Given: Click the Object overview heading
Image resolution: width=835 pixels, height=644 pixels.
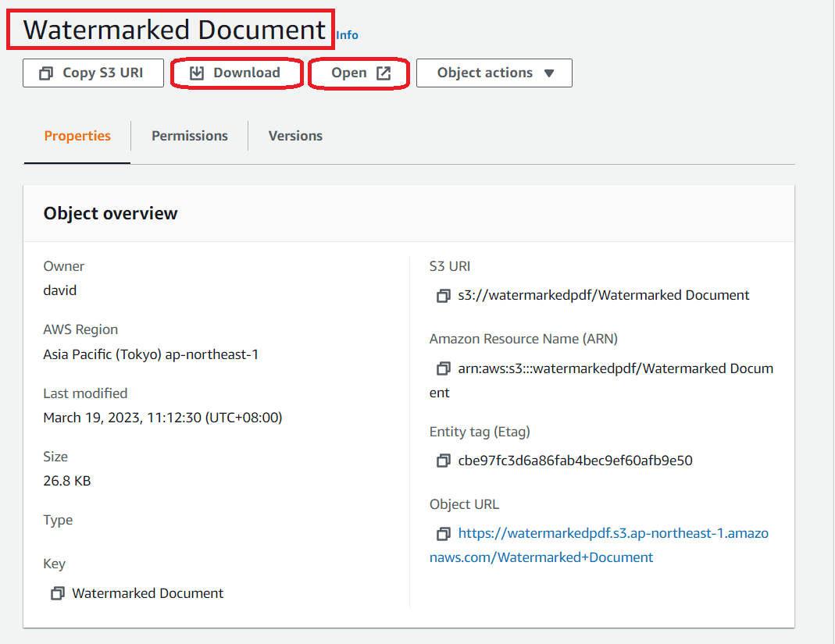Looking at the screenshot, I should point(110,213).
